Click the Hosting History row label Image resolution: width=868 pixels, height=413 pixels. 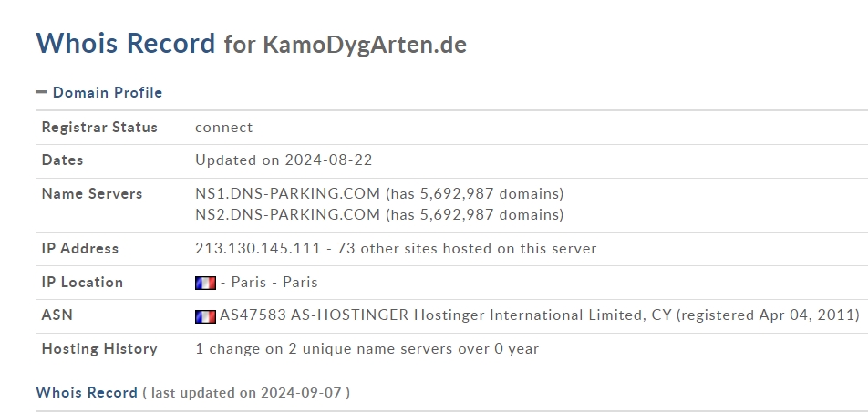(x=99, y=349)
